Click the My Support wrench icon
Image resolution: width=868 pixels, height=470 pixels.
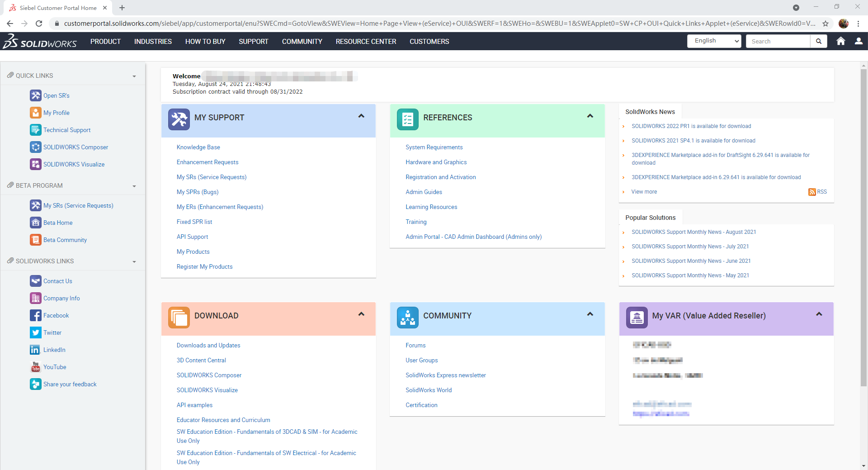(179, 119)
